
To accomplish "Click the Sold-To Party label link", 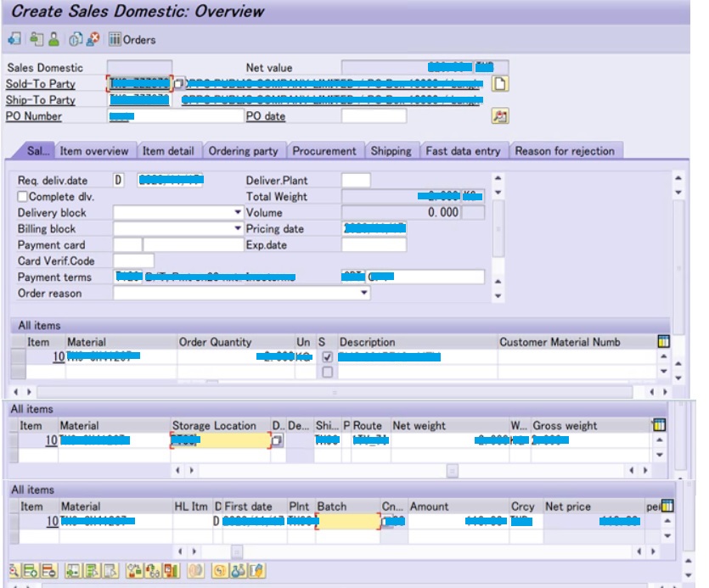I will tap(41, 84).
